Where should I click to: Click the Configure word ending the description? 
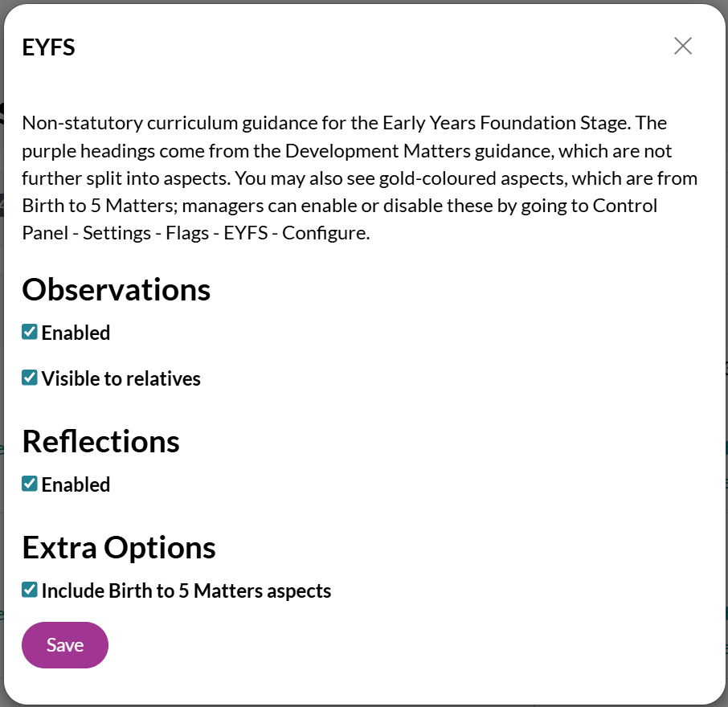click(x=326, y=234)
